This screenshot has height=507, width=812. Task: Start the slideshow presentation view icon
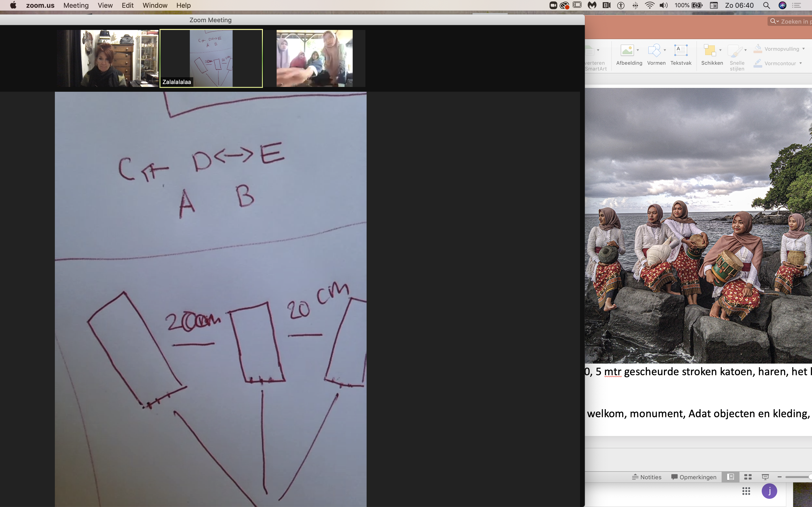765,477
